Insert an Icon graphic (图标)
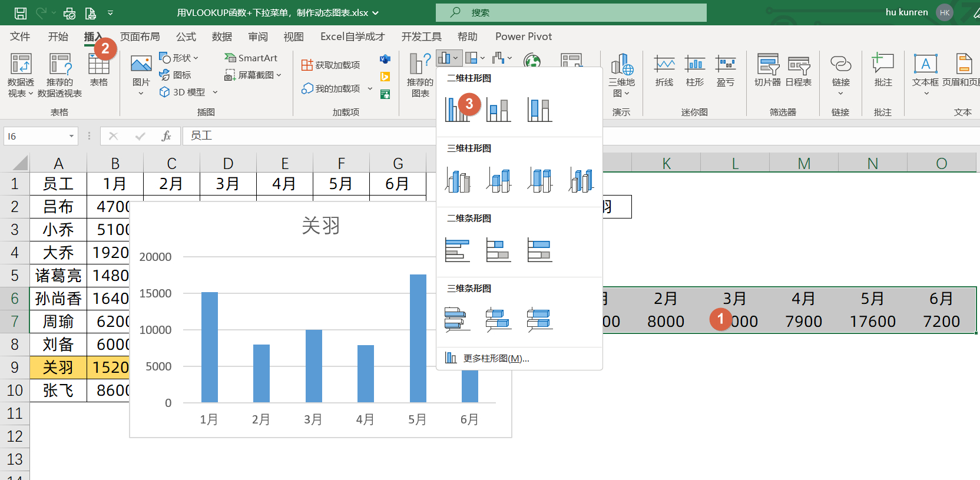Screen dimensions: 980x480 [x=175, y=75]
